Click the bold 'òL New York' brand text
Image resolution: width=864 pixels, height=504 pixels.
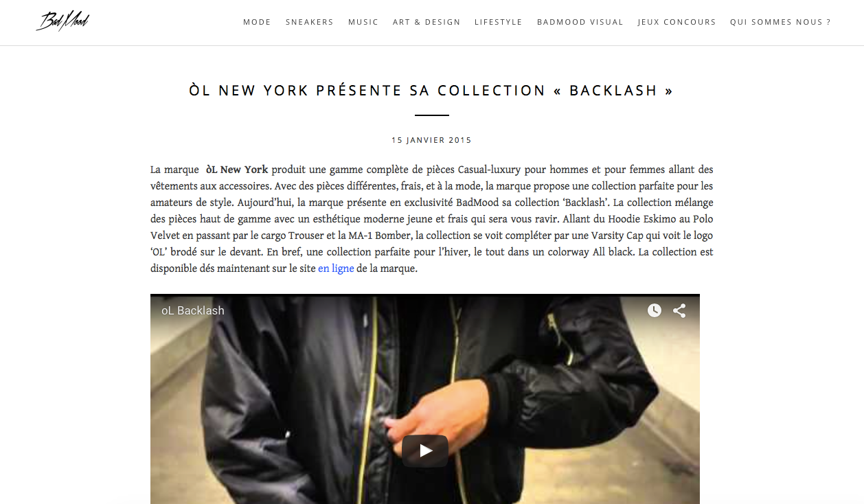tap(237, 170)
